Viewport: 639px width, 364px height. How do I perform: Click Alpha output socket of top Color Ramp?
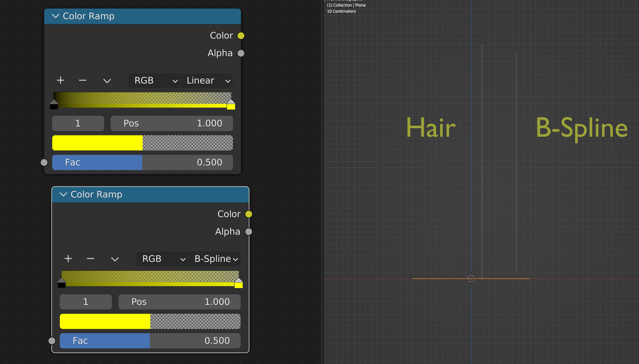click(x=241, y=53)
